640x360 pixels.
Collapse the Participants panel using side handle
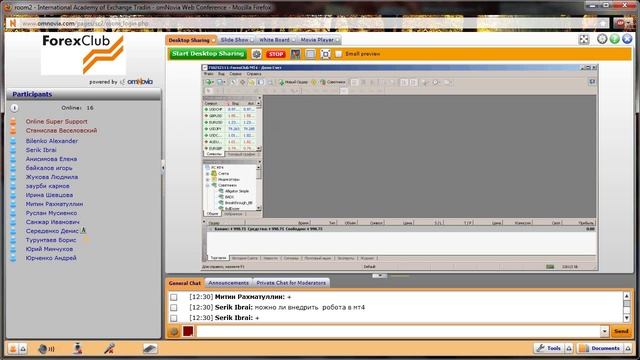point(163,167)
